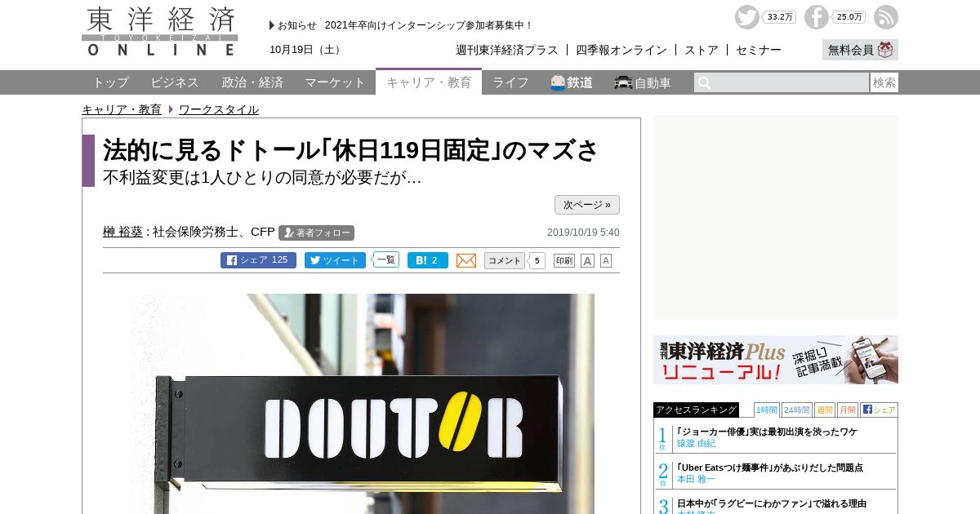Select the 1時間 ranking tab
This screenshot has width=980, height=514.
767,410
